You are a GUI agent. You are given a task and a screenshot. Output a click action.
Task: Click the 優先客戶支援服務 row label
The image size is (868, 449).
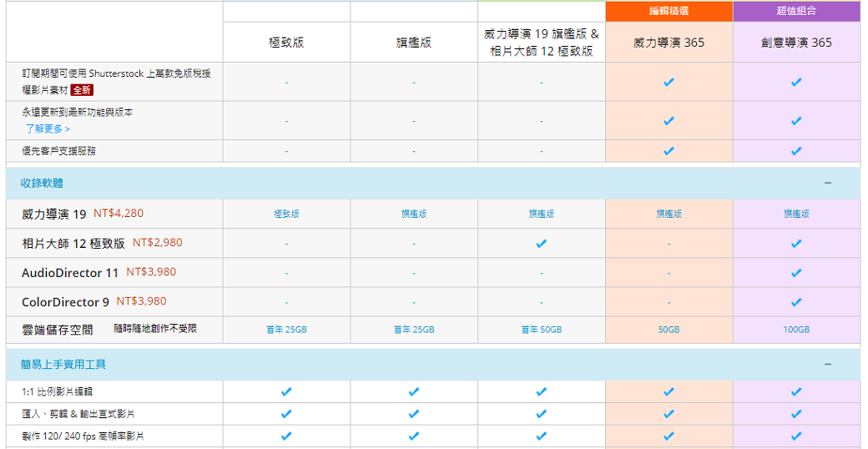pyautogui.click(x=58, y=151)
